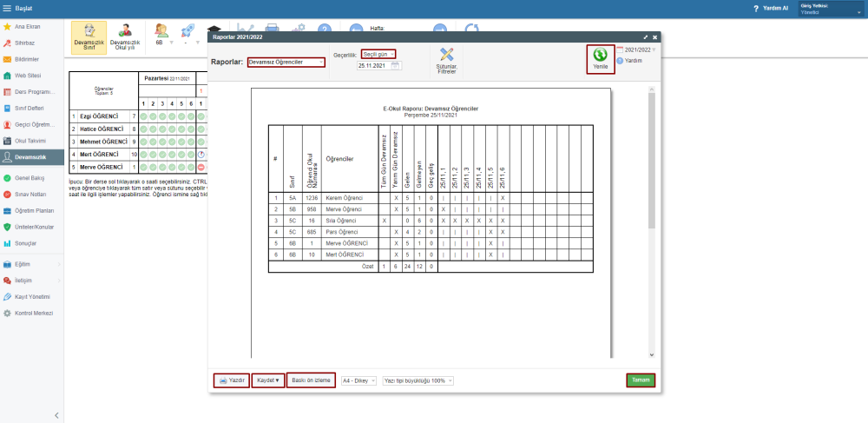Click the Kayıt Yönetimi sidebar icon
This screenshot has height=423, width=868.
click(7, 297)
